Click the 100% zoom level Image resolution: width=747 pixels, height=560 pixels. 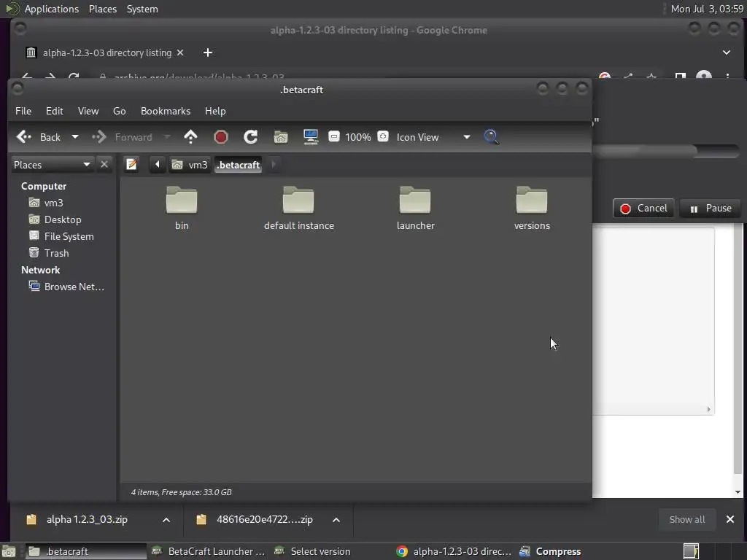point(357,137)
